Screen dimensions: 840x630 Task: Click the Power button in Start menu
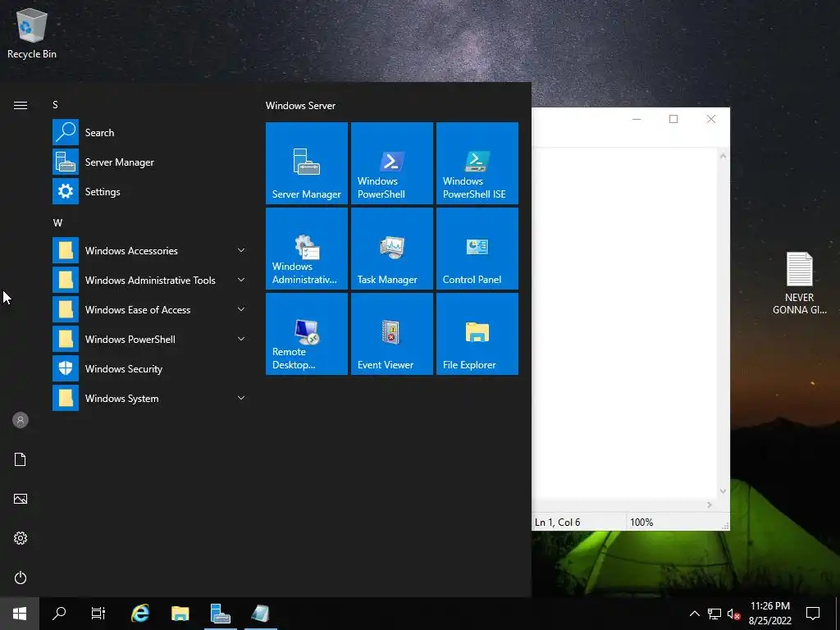[x=21, y=577]
